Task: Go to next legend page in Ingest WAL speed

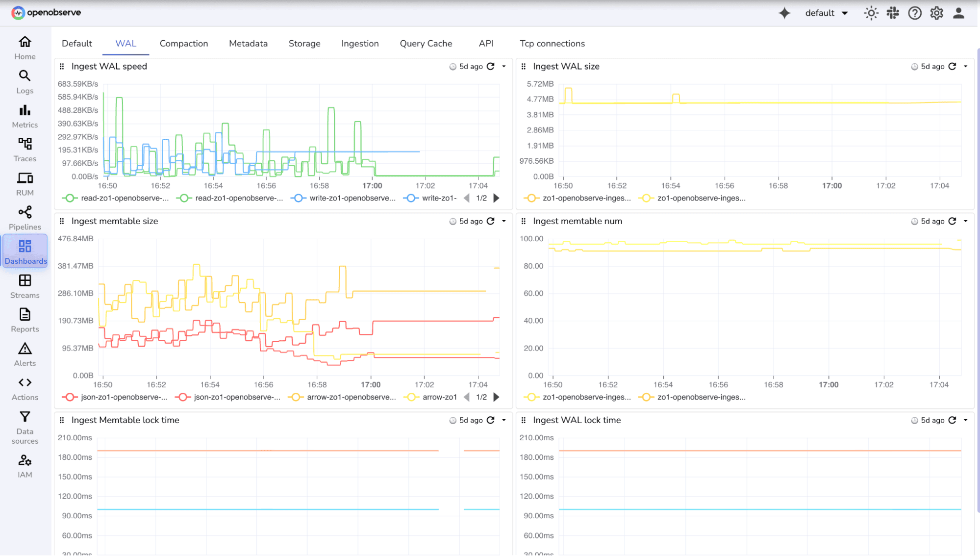Action: click(x=497, y=198)
